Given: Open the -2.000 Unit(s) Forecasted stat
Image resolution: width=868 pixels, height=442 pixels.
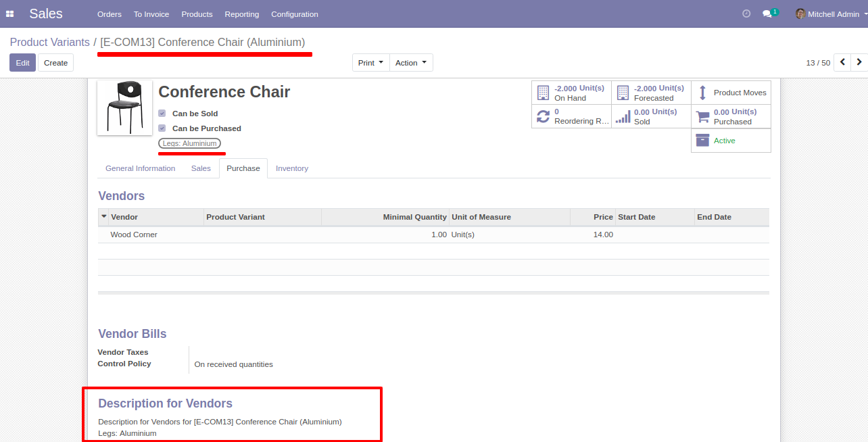Looking at the screenshot, I should pos(651,93).
